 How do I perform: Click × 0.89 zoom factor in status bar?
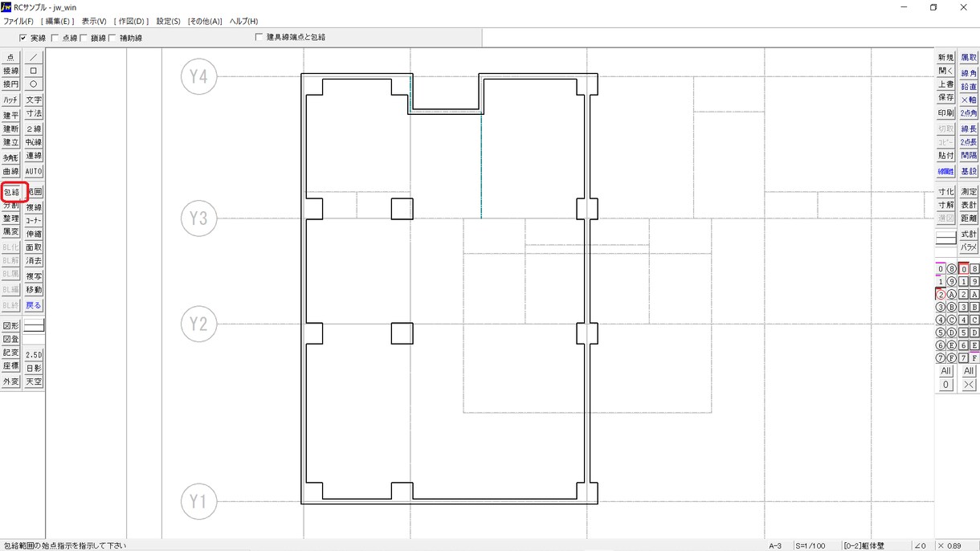coord(950,546)
